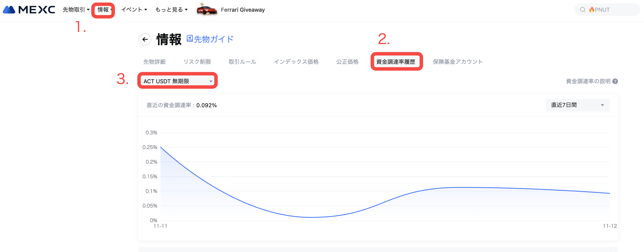The width and height of the screenshot is (644, 252).
Task: Click the MEXC logo icon
Action: click(x=9, y=10)
